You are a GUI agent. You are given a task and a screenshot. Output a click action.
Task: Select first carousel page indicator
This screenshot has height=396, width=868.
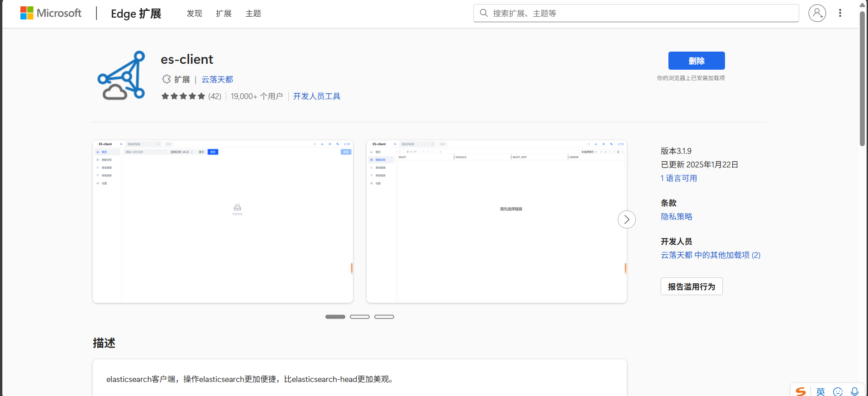[335, 317]
